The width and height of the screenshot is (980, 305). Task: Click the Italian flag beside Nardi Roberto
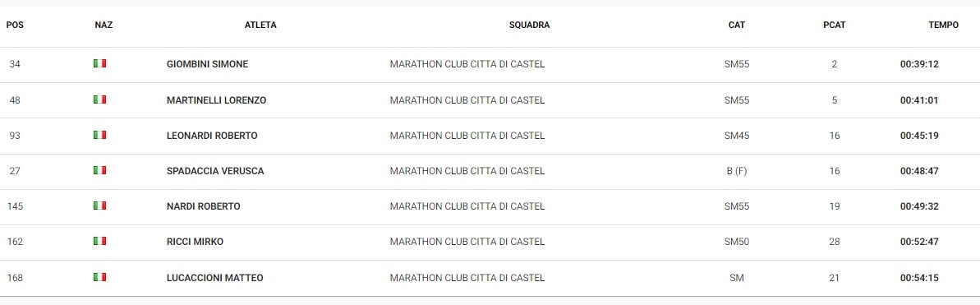(100, 206)
